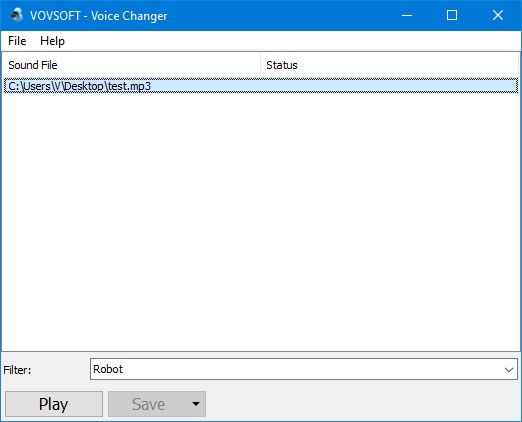Minimize the Voice Changer window
This screenshot has height=422, width=522.
(x=407, y=15)
